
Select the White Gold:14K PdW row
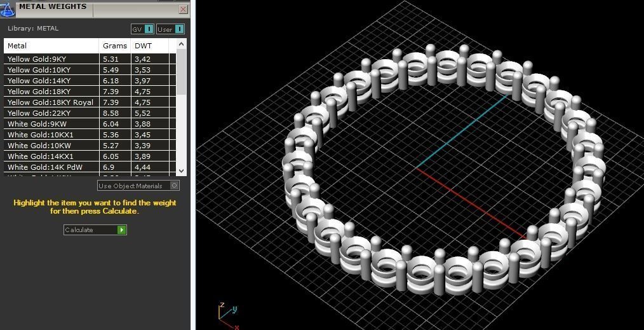coord(90,167)
